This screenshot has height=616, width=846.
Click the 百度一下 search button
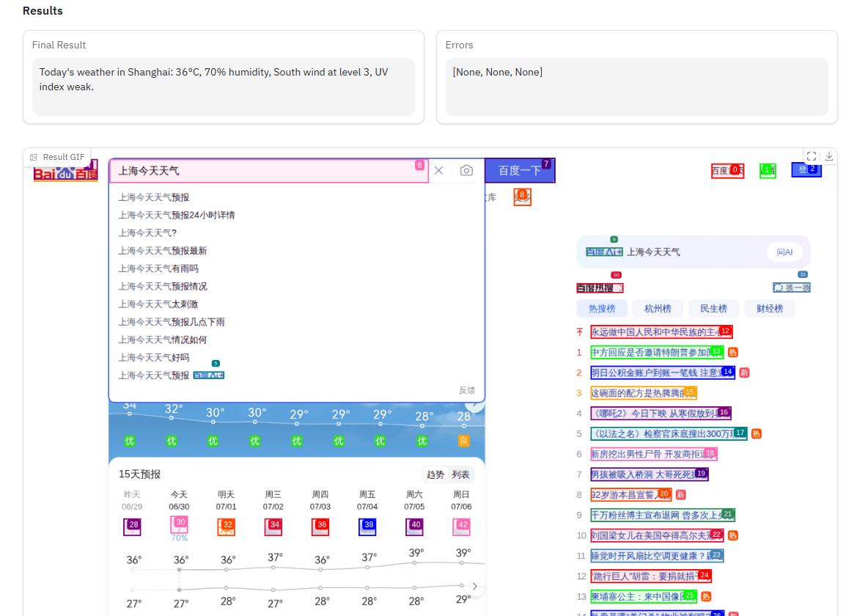pos(520,171)
